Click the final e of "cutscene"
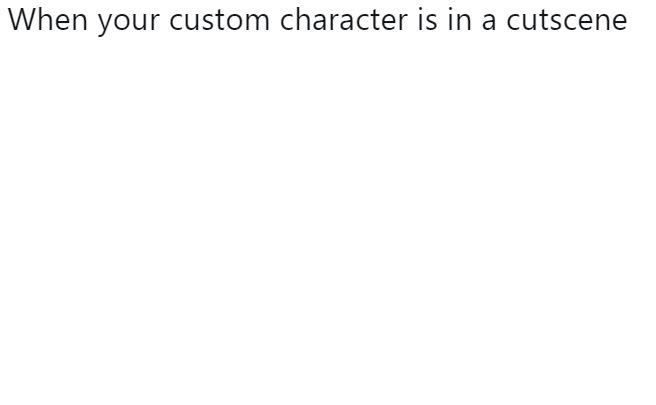656x405 pixels. [619, 22]
